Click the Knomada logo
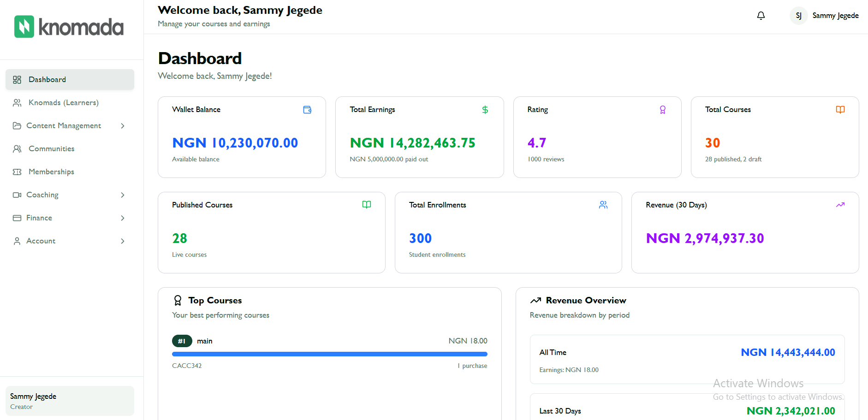This screenshot has width=868, height=420. pyautogui.click(x=69, y=26)
